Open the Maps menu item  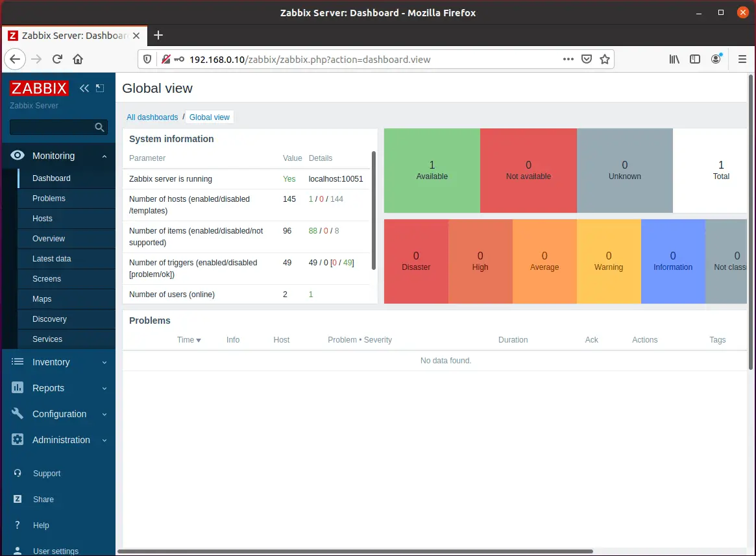click(67, 299)
